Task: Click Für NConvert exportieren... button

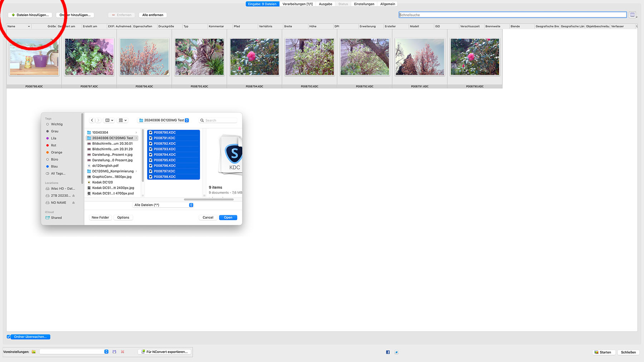Action: click(165, 352)
